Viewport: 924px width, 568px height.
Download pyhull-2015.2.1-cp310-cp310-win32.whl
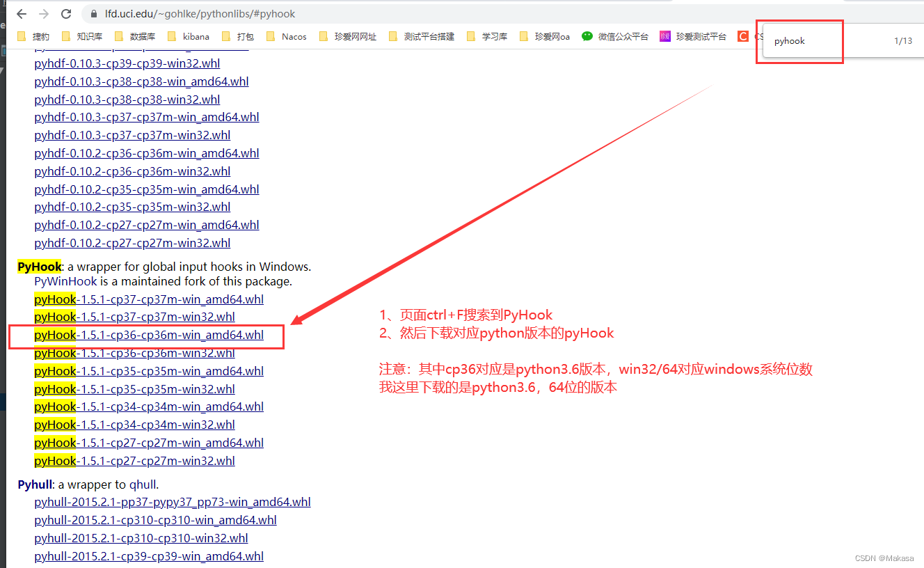pos(141,538)
